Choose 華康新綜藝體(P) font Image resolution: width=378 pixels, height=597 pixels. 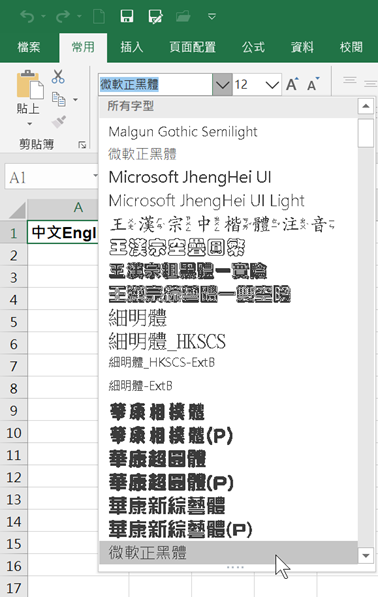click(x=228, y=529)
